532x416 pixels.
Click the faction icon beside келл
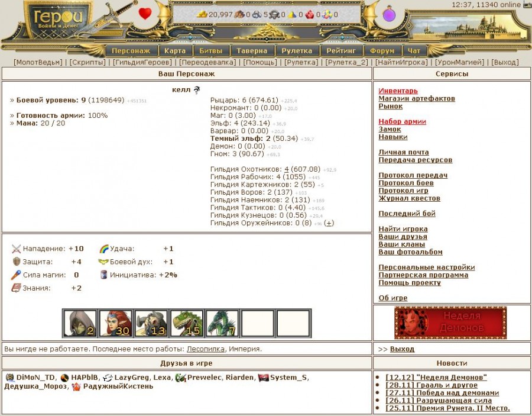click(197, 90)
